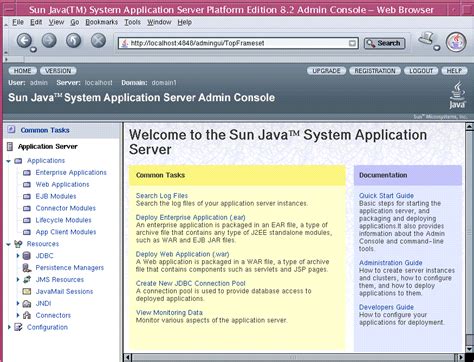Image resolution: width=474 pixels, height=362 pixels.
Task: Click the Common Tasks sidebar heading
Action: 45,130
